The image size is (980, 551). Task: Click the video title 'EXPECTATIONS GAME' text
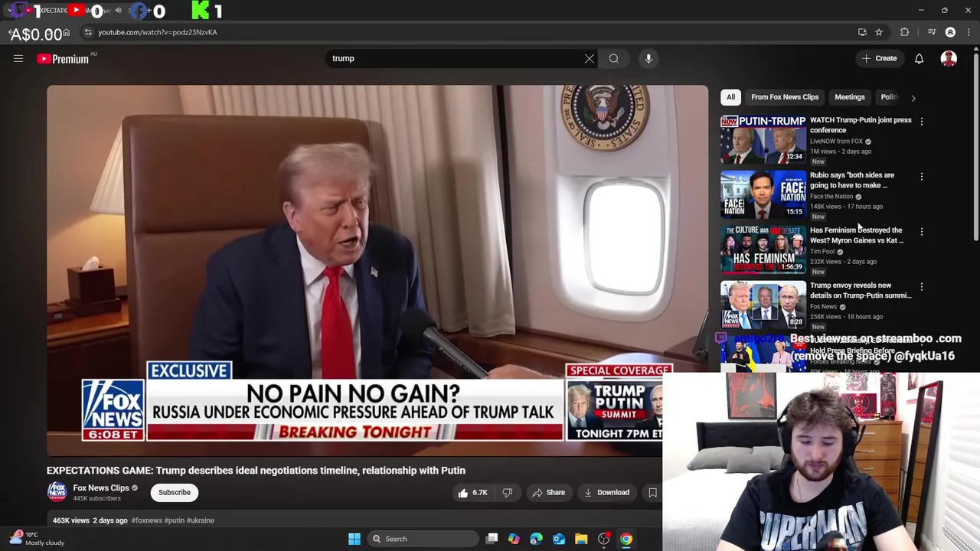tap(256, 471)
